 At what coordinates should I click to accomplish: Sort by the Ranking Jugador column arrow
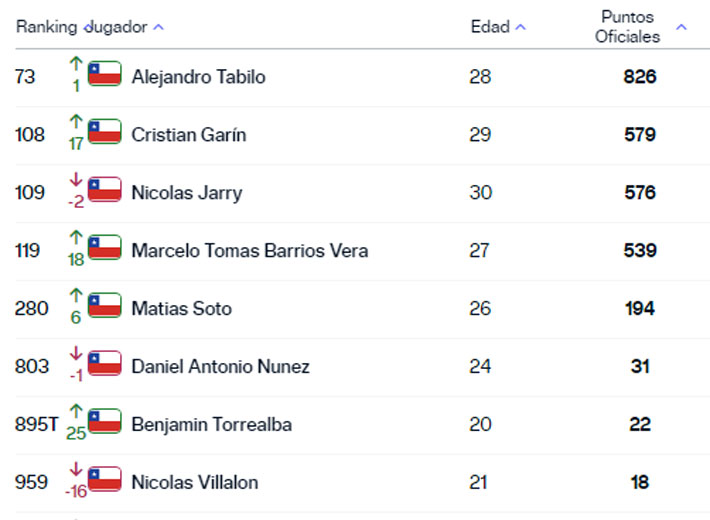pos(159,27)
